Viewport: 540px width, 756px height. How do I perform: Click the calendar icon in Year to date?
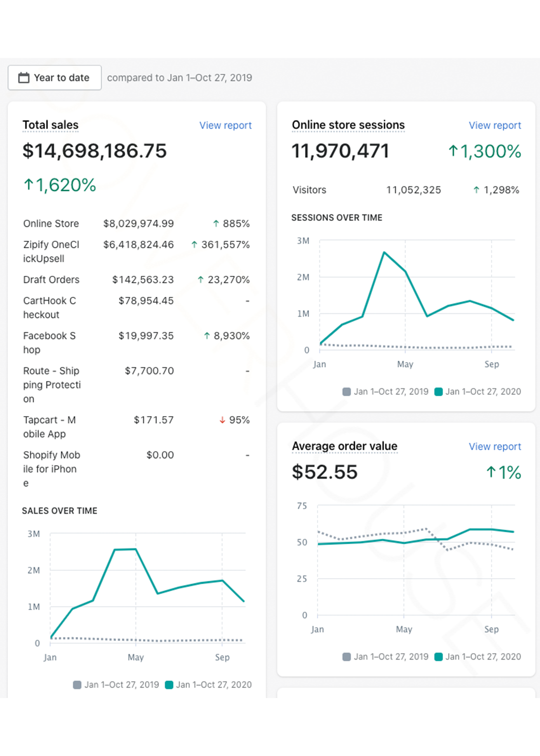point(23,78)
